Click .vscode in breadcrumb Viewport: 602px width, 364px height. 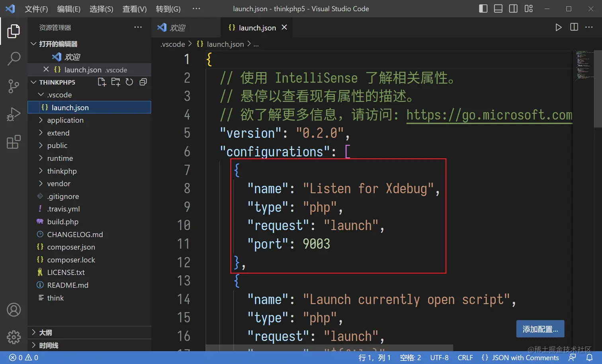[173, 44]
